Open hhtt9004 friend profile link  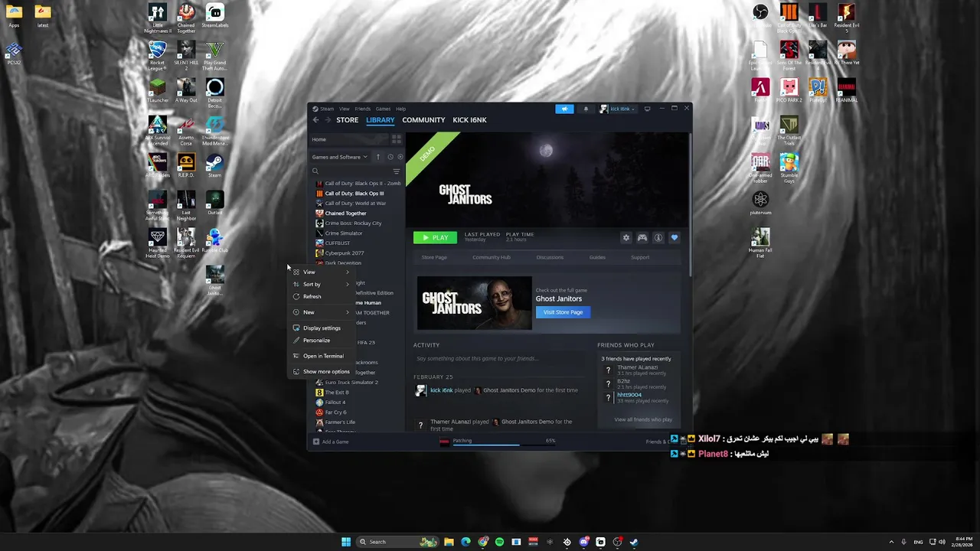pos(629,395)
